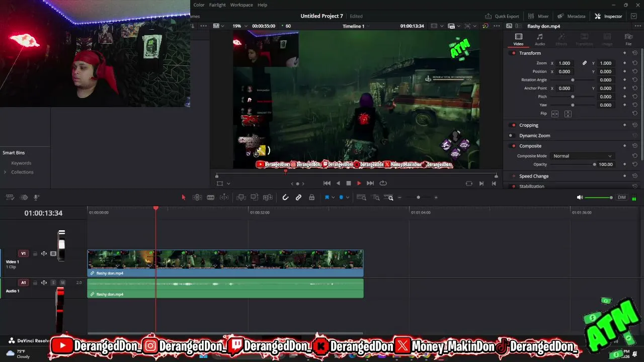The width and height of the screenshot is (644, 362).
Task: Click the Insert Clip toolbar icon
Action: (x=241, y=198)
